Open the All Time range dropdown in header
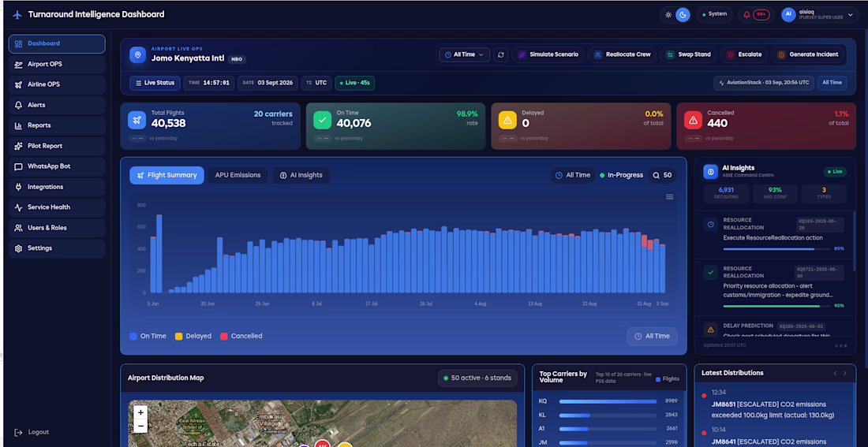The image size is (868, 447). [x=465, y=54]
